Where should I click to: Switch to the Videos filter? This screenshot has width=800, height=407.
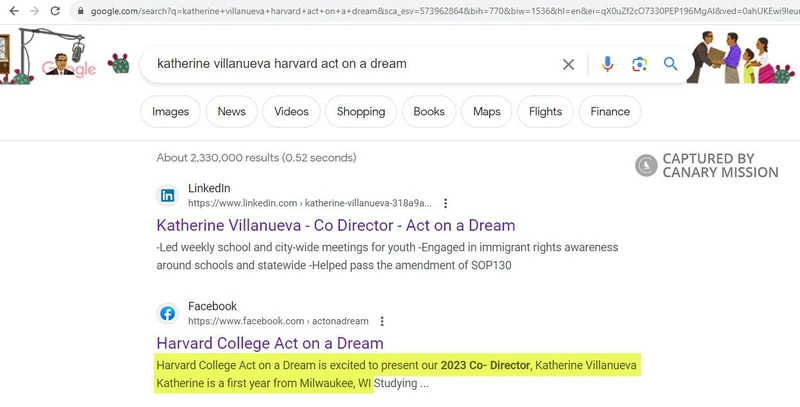291,111
